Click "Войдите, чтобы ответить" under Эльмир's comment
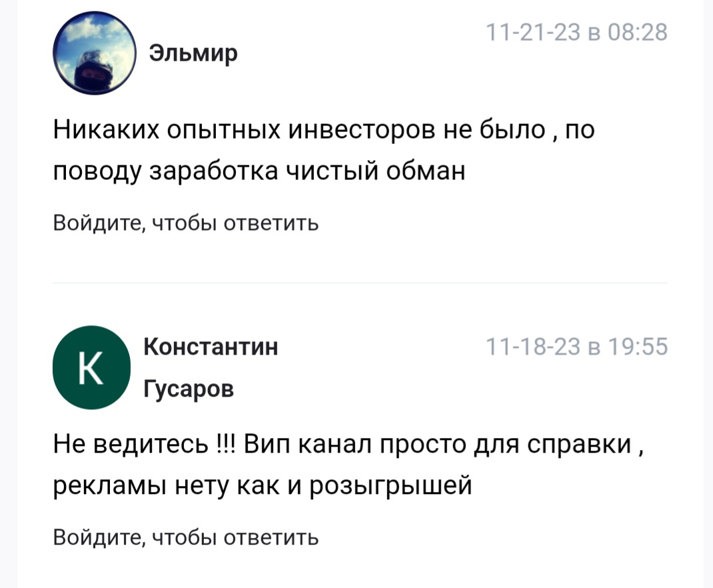This screenshot has width=713, height=588. click(x=185, y=223)
